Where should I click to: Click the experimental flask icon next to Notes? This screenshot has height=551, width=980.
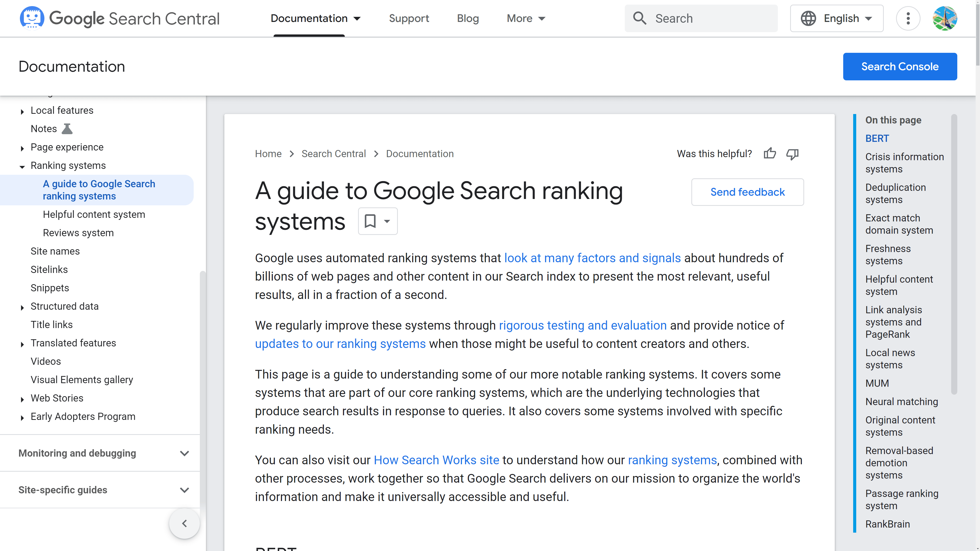pos(67,129)
